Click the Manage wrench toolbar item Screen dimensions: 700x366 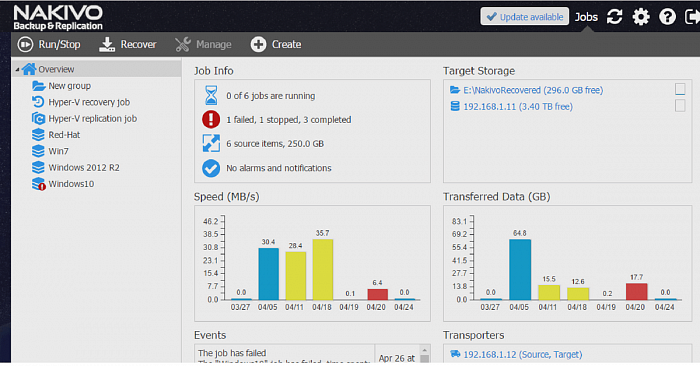click(x=203, y=44)
